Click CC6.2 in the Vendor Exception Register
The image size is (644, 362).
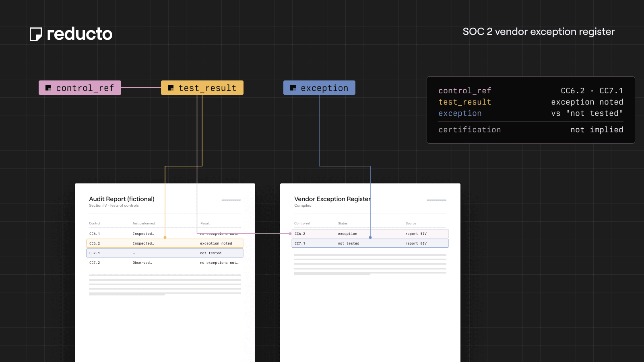coord(300,234)
